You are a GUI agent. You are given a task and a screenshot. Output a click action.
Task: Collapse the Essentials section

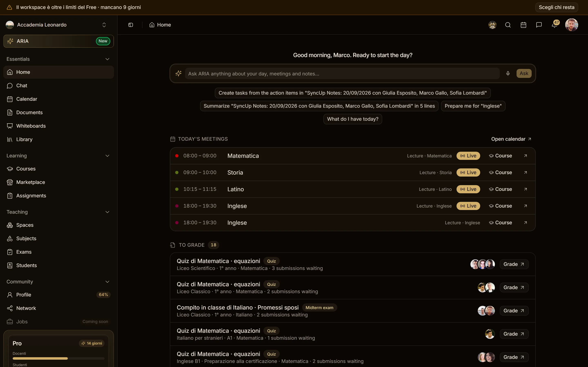point(107,59)
